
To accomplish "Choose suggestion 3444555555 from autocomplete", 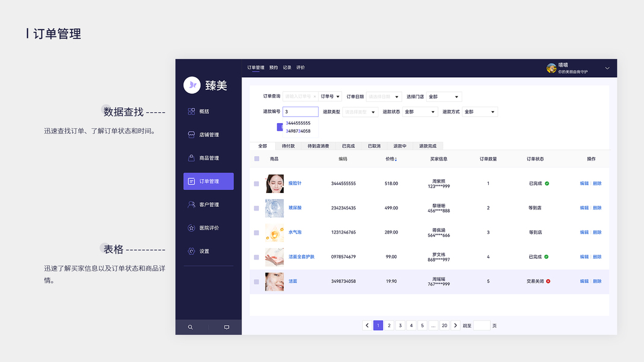I will point(298,123).
